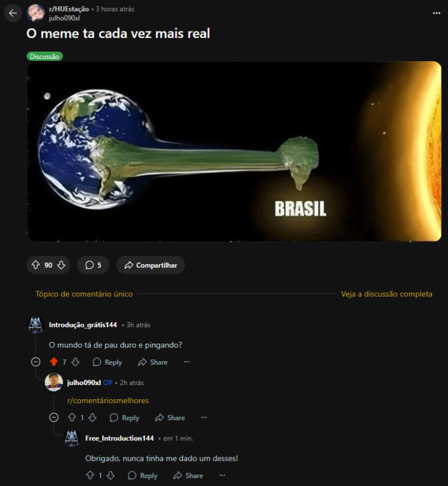
Task: Open more options on Introdução_grátis144's comment
Action: tap(187, 362)
